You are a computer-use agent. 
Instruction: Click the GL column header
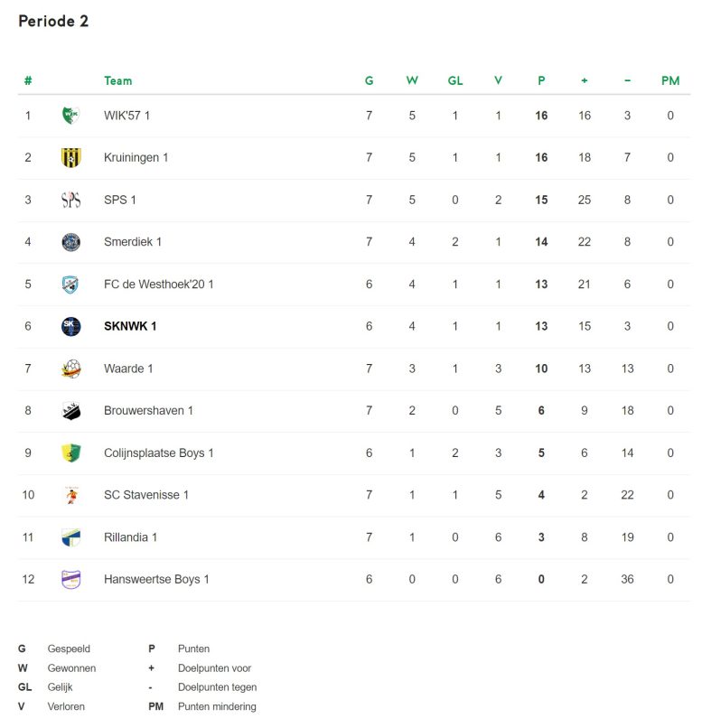click(x=455, y=80)
